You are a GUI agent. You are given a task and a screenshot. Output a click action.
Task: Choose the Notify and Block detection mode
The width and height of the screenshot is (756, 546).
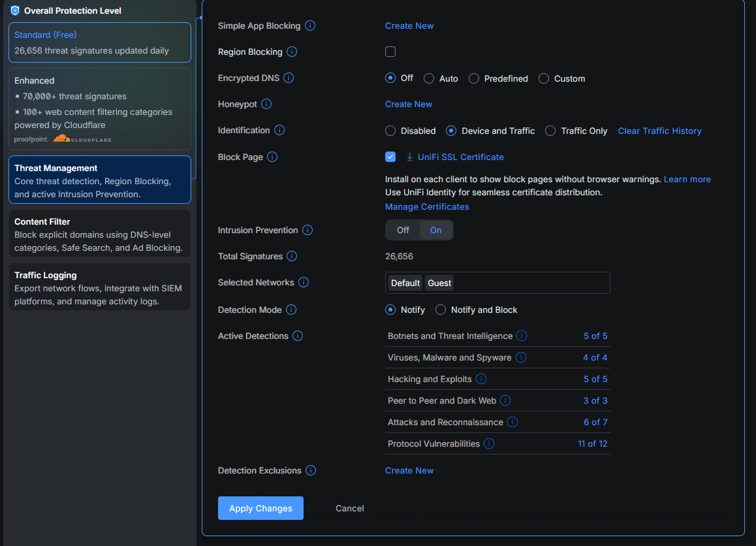click(x=441, y=310)
